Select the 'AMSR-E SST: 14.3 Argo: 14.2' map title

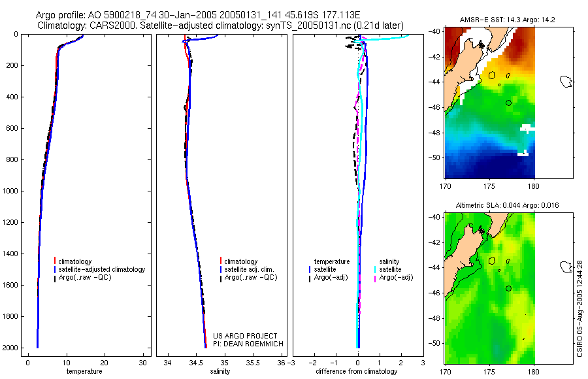point(507,20)
